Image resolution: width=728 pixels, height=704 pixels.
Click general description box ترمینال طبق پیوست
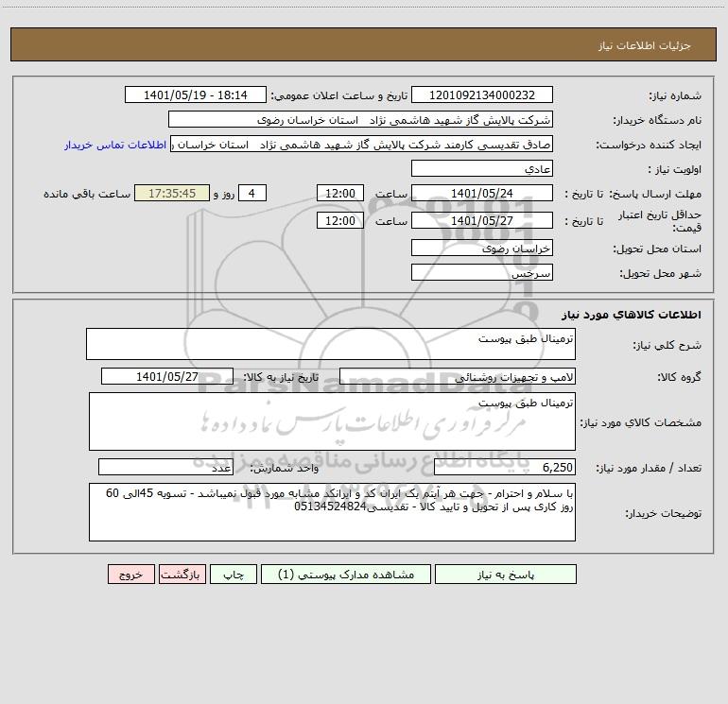pyautogui.click(x=331, y=344)
